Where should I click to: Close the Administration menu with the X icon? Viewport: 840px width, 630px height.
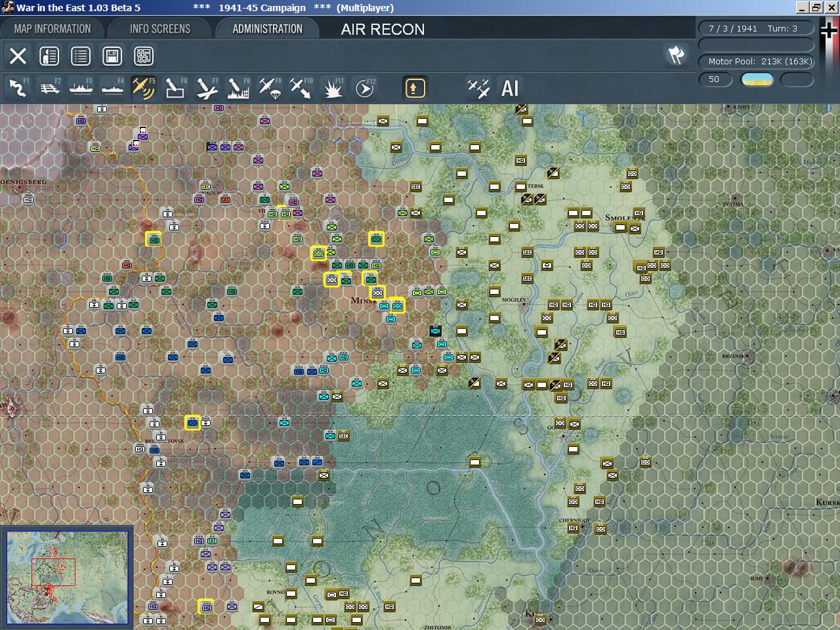pyautogui.click(x=18, y=56)
